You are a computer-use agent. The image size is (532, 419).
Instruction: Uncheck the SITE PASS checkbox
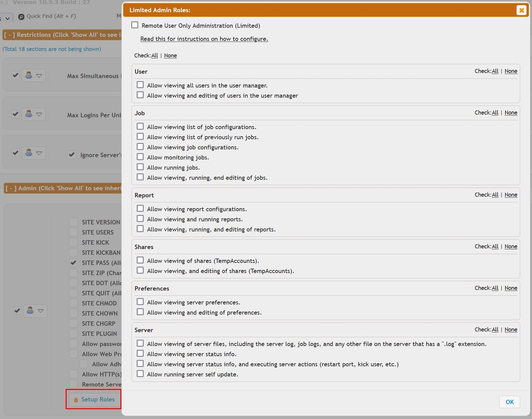(x=73, y=263)
